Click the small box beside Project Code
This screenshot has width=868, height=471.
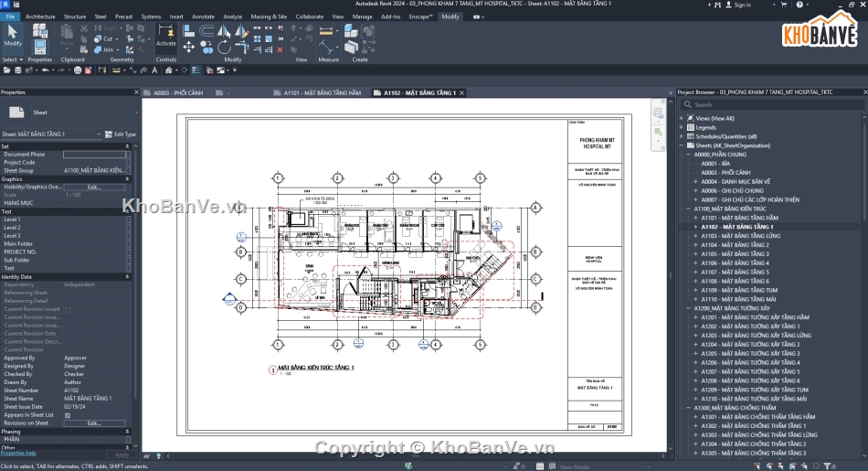point(129,163)
